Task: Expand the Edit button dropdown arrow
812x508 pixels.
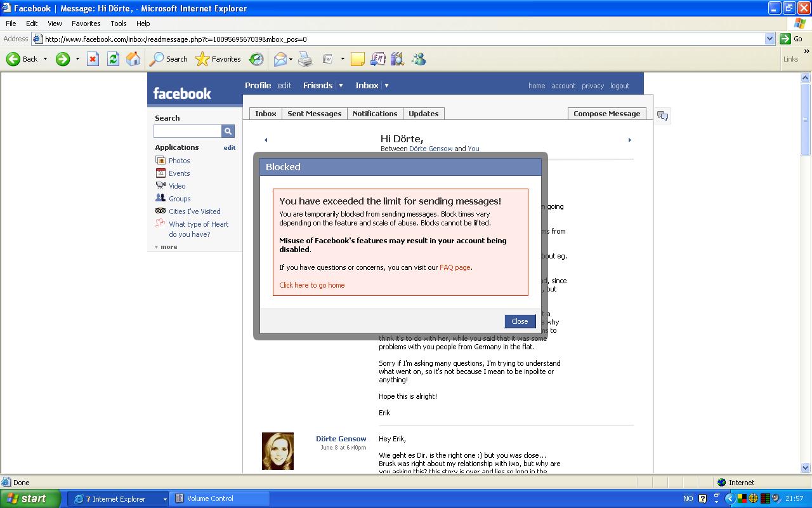Action: 343,59
